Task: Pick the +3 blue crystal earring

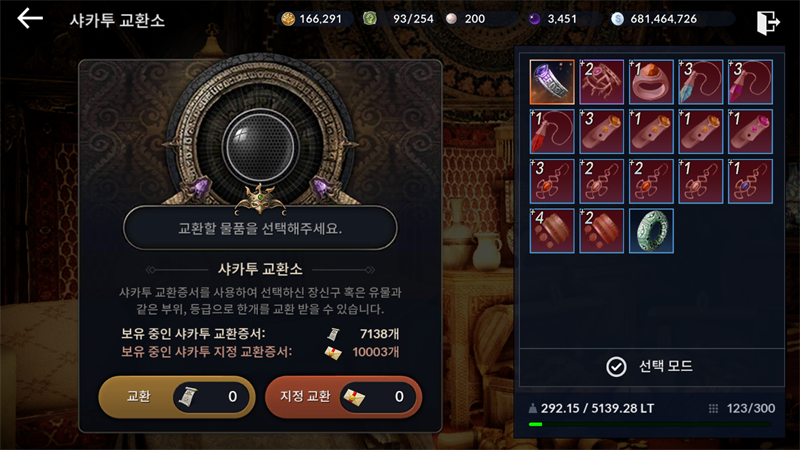Action: 701,82
